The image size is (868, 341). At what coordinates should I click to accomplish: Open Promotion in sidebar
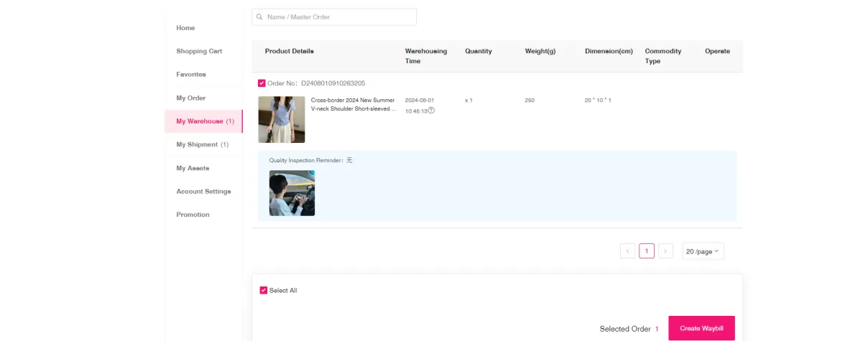click(193, 215)
